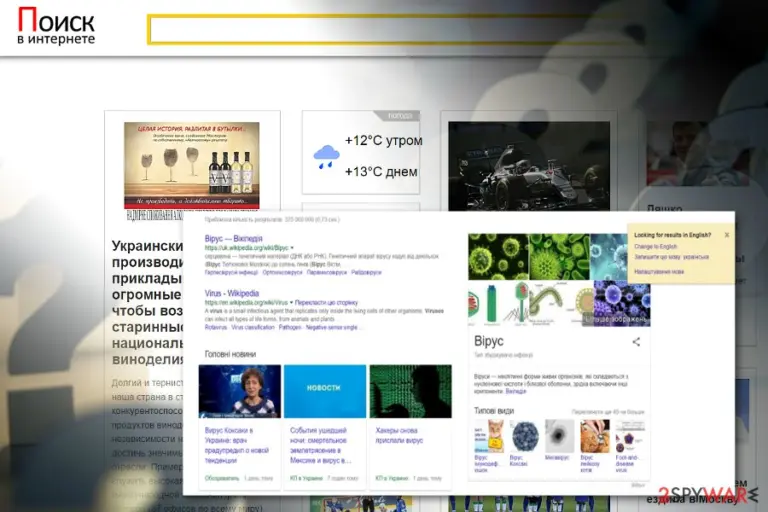Screen dimensions: 768x512
Task: Open the Хакеры снова прислали вирус headline
Action: pos(399,435)
